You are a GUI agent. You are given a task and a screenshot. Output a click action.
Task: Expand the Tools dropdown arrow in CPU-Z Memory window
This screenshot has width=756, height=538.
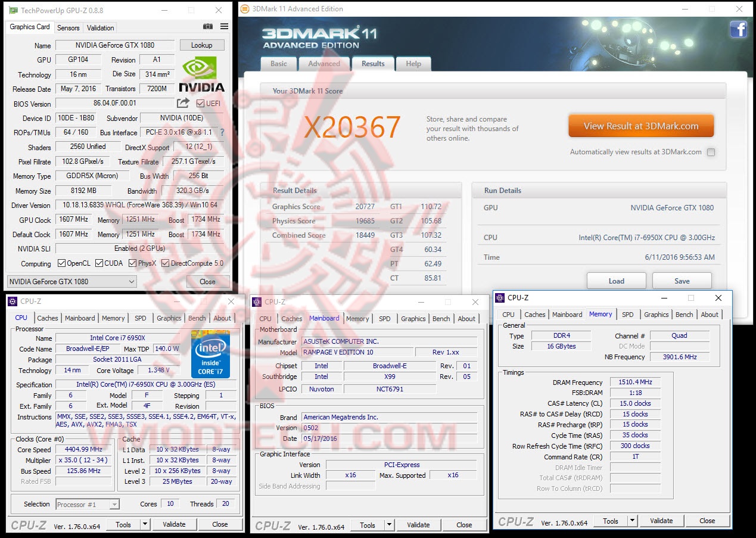pyautogui.click(x=632, y=521)
